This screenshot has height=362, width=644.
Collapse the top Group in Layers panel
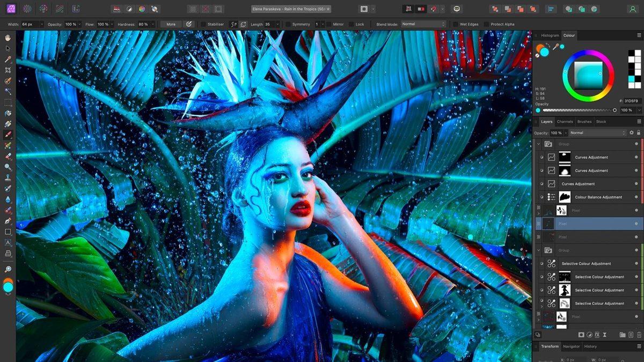point(538,143)
